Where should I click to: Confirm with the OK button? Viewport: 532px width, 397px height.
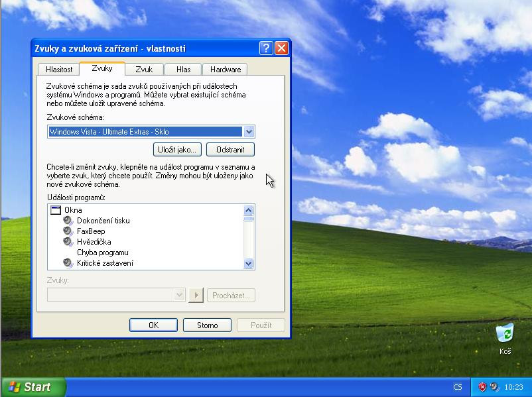pyautogui.click(x=153, y=325)
